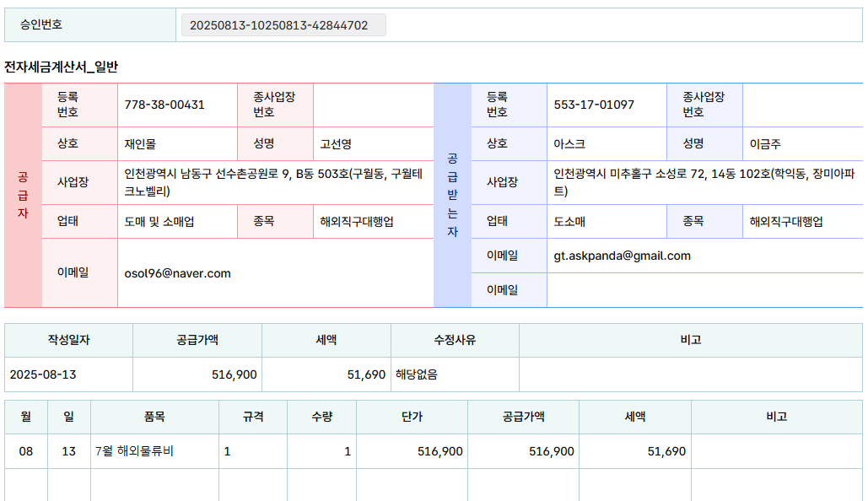
Task: Click the 수정사유 value 해당없음
Action: (417, 374)
